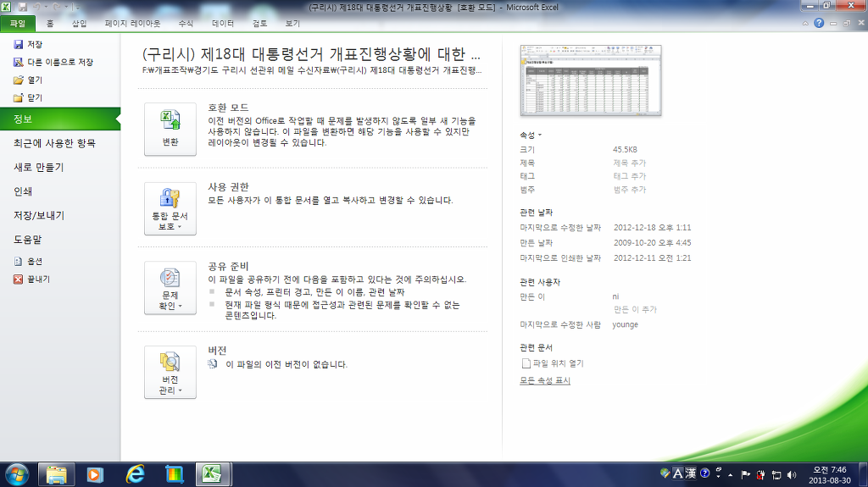Open Review (검토) ribbon tab
This screenshot has width=868, height=487.
[x=259, y=23]
